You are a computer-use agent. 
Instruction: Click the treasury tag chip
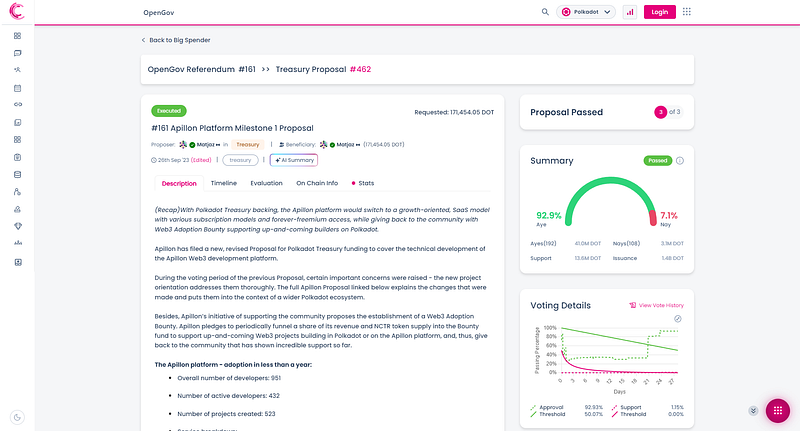pos(240,160)
